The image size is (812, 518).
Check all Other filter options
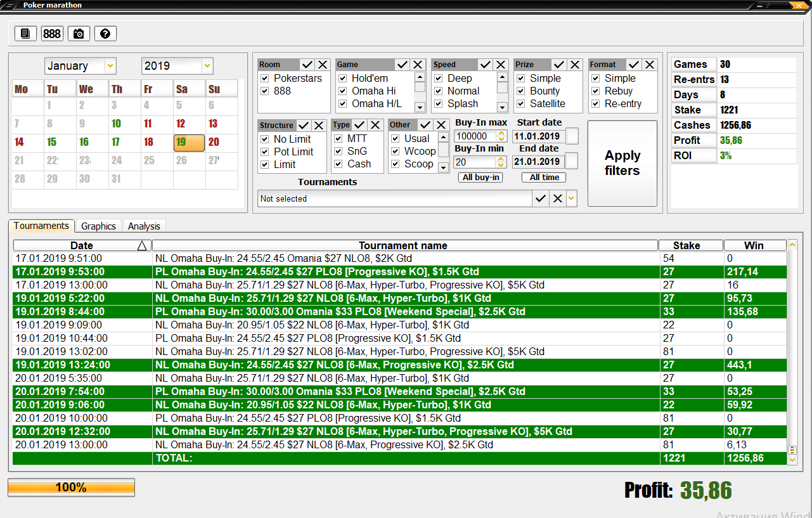tap(426, 125)
